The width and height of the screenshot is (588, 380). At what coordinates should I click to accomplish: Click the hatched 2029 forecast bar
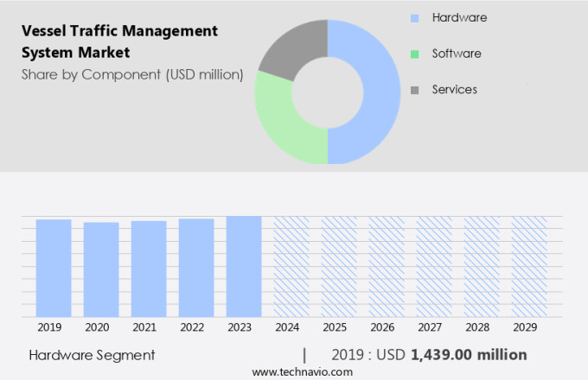pos(529,267)
